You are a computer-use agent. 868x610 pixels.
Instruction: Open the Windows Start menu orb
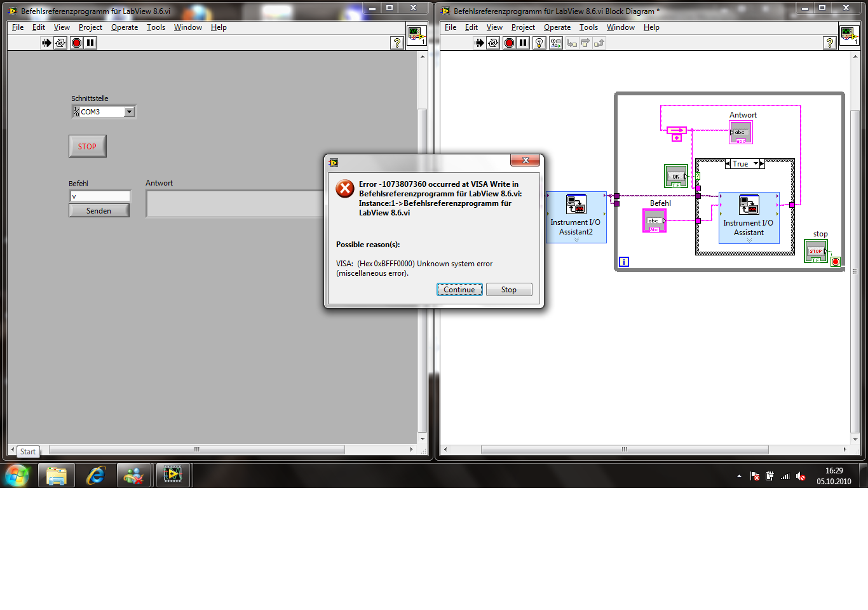(17, 475)
